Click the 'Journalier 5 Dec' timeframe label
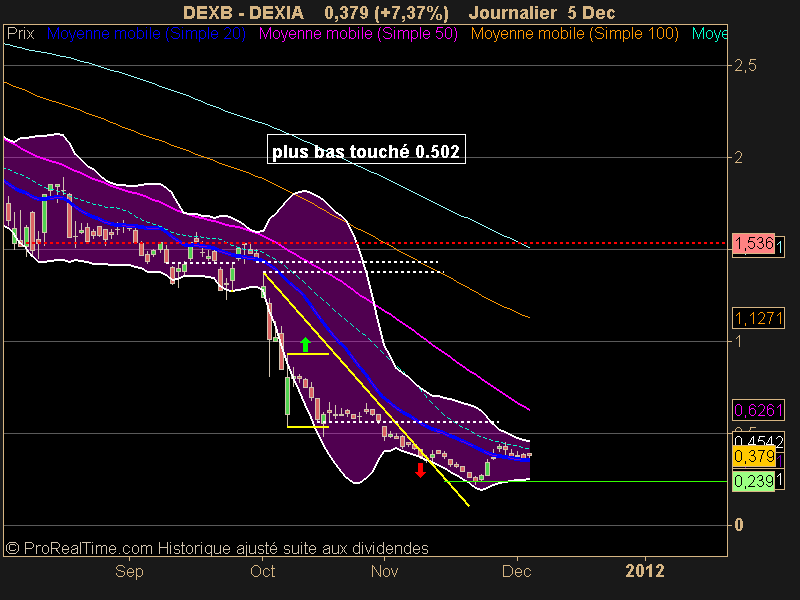The image size is (800, 600). [x=542, y=12]
